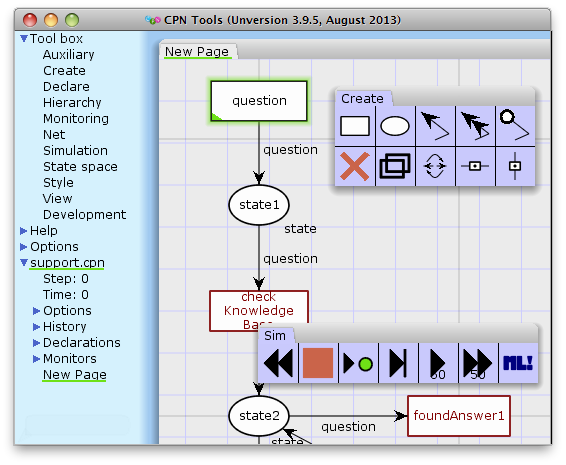Select the vertical guideline tool
The image size is (566, 465).
point(515,166)
